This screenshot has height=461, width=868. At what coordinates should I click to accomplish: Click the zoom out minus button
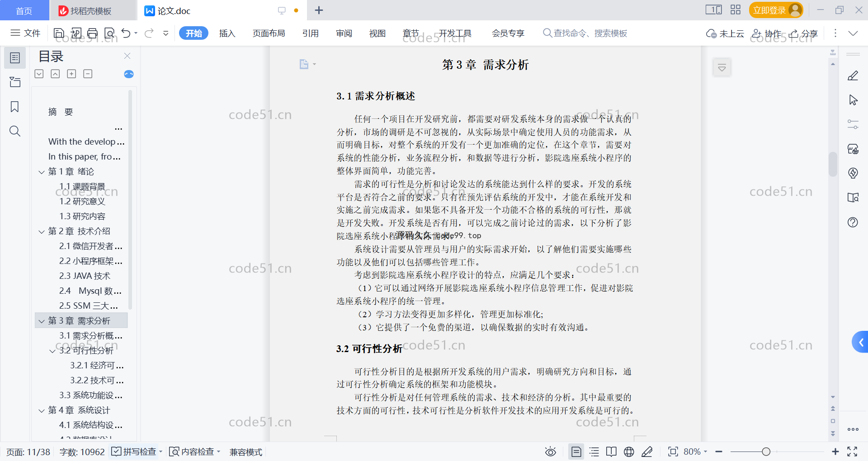coord(719,452)
